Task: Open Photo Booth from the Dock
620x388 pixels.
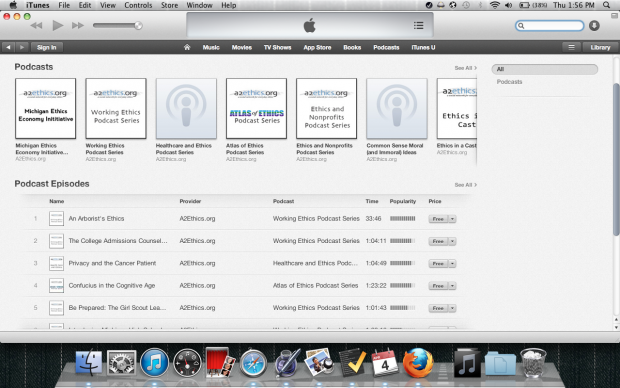Action: point(220,362)
